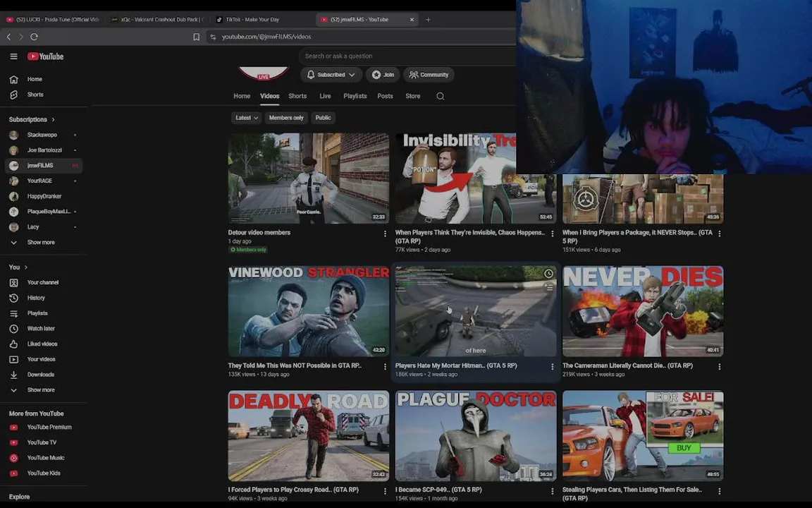Screen dimensions: 812x508
Task: Open options menu for Vinewood Strangler video
Action: coord(385,366)
